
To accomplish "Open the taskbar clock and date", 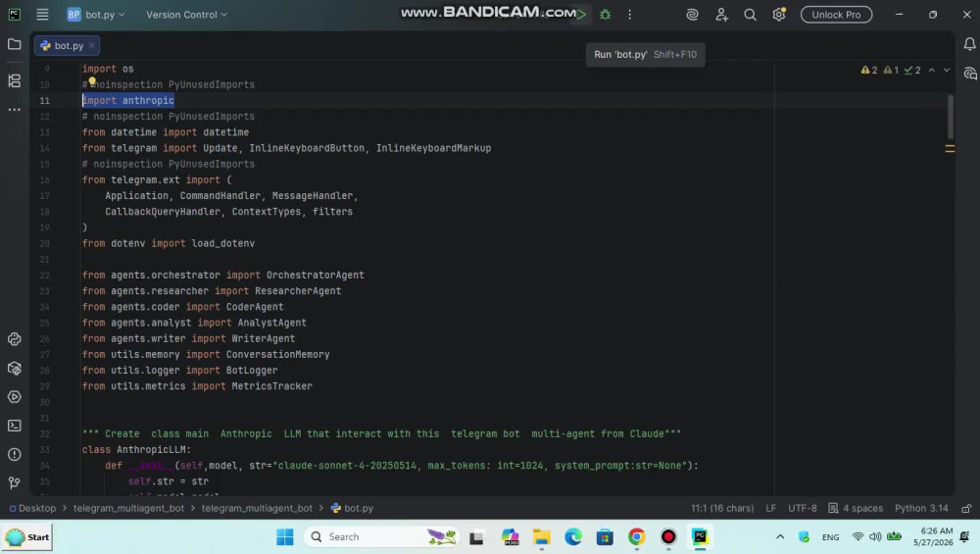I will pos(933,537).
